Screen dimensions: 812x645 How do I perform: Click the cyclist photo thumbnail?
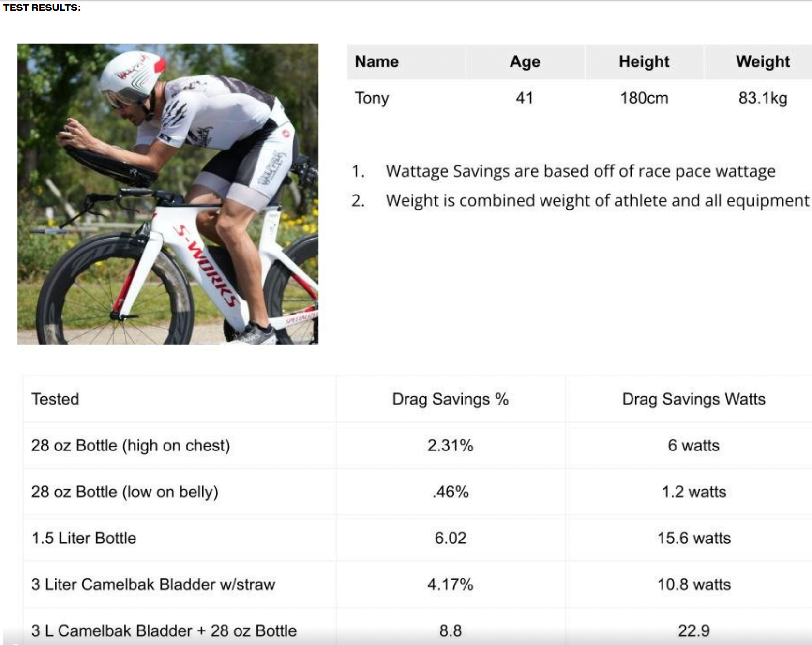168,194
